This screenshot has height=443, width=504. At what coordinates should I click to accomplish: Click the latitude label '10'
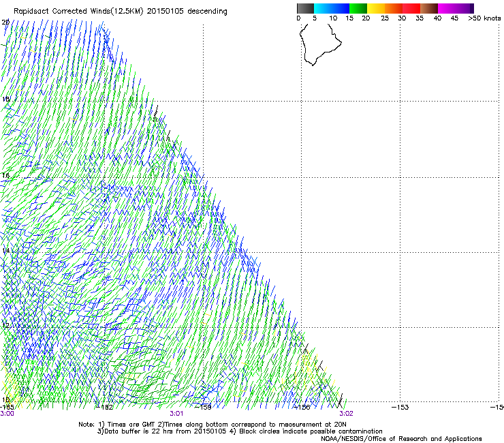(5, 400)
